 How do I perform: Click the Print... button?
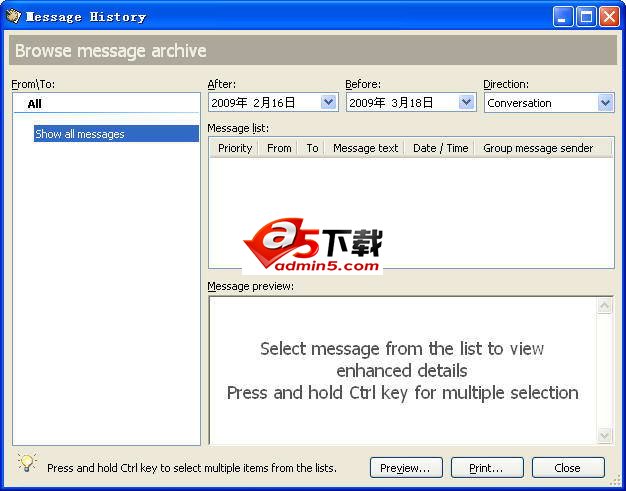click(487, 468)
